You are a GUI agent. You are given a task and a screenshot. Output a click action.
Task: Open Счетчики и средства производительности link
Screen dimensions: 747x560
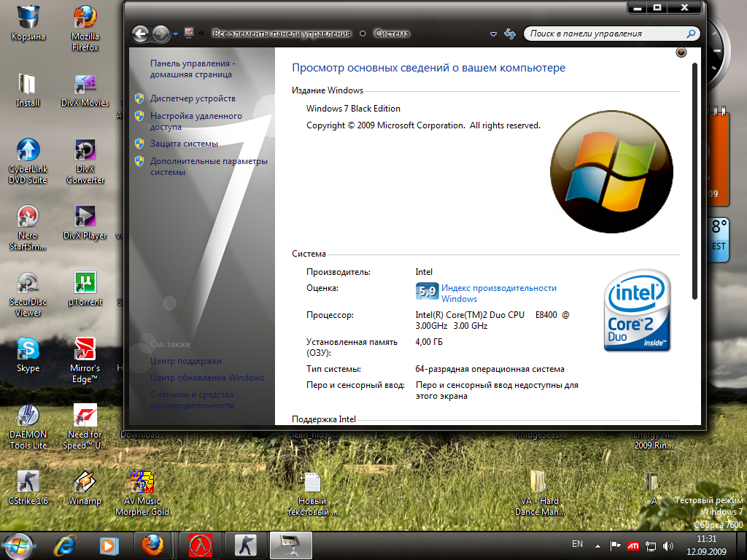tap(192, 400)
